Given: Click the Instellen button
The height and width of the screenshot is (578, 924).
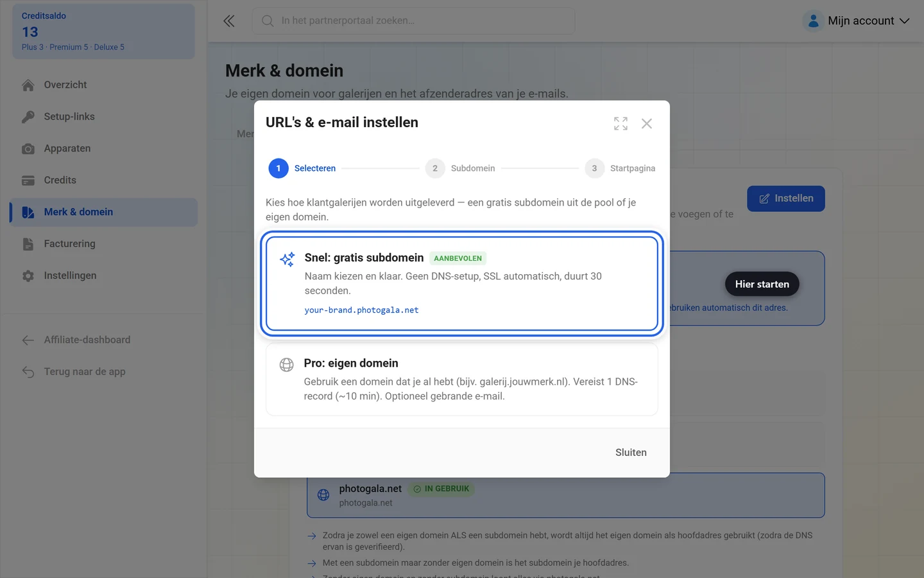Looking at the screenshot, I should [786, 198].
